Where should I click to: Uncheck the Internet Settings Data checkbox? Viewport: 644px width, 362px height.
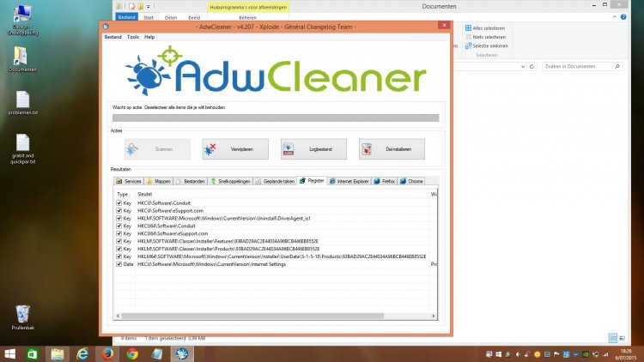pos(118,264)
